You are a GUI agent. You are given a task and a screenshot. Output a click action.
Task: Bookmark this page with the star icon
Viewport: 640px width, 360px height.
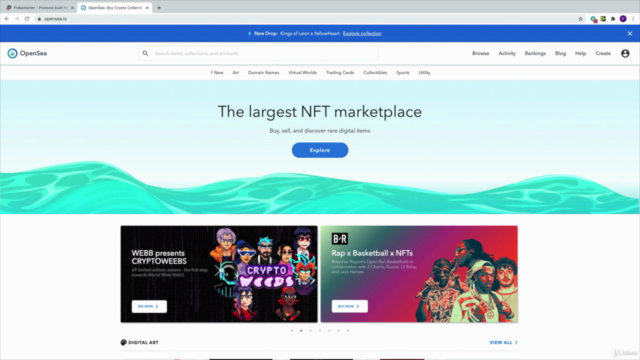click(x=580, y=19)
